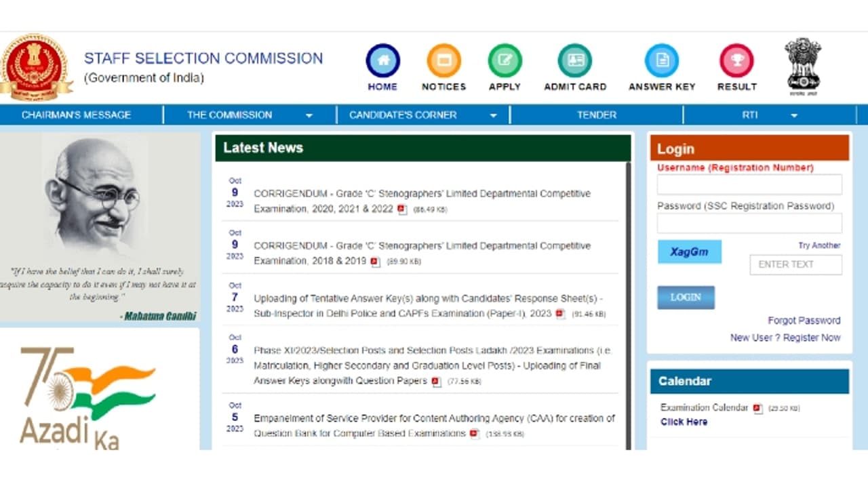868x488 pixels.
Task: Open the Notices icon
Action: click(x=443, y=61)
